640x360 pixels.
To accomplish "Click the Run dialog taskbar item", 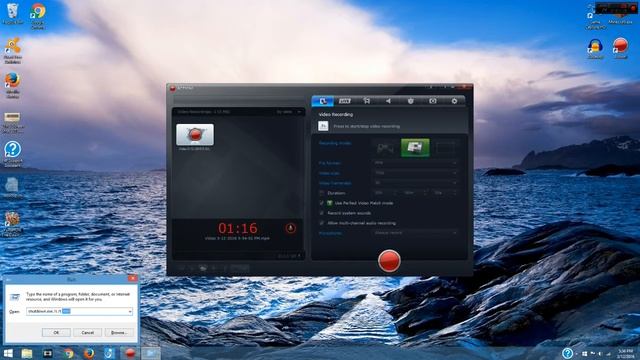I will coord(150,353).
